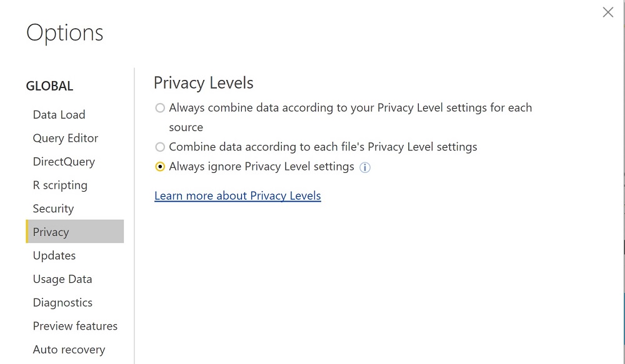
Task: Click the info icon beside Always ignore setting
Action: tap(365, 167)
